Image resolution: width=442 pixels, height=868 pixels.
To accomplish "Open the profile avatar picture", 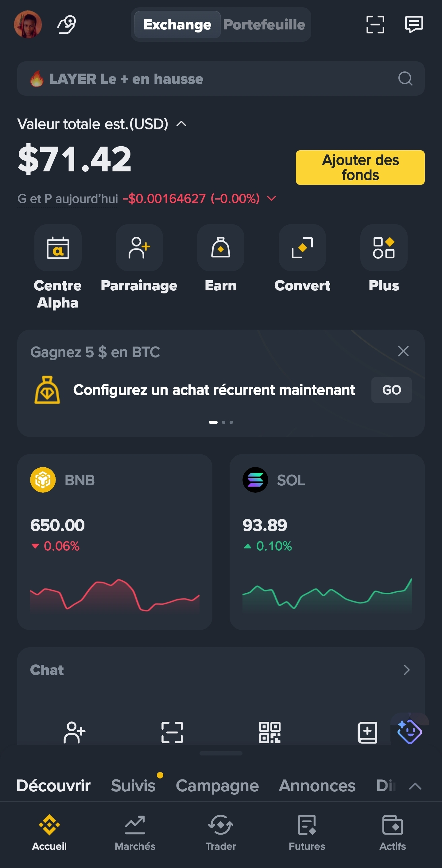I will click(x=28, y=24).
